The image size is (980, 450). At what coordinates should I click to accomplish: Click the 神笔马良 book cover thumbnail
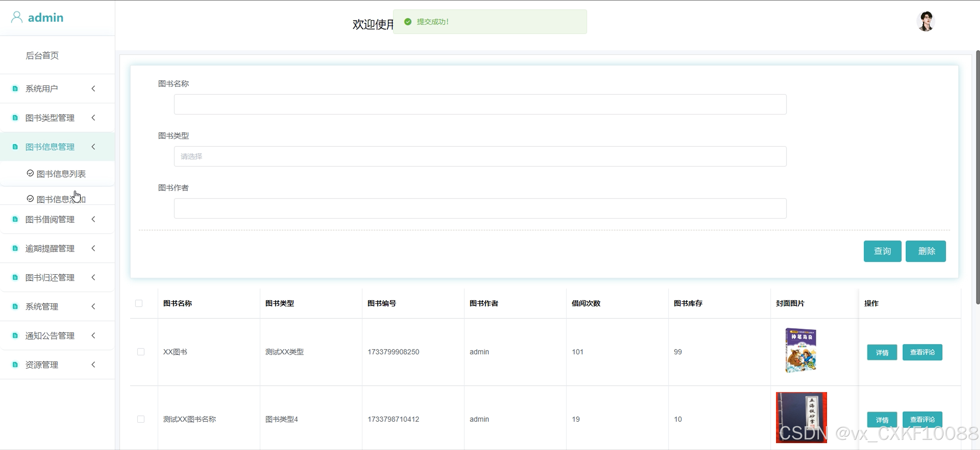800,350
